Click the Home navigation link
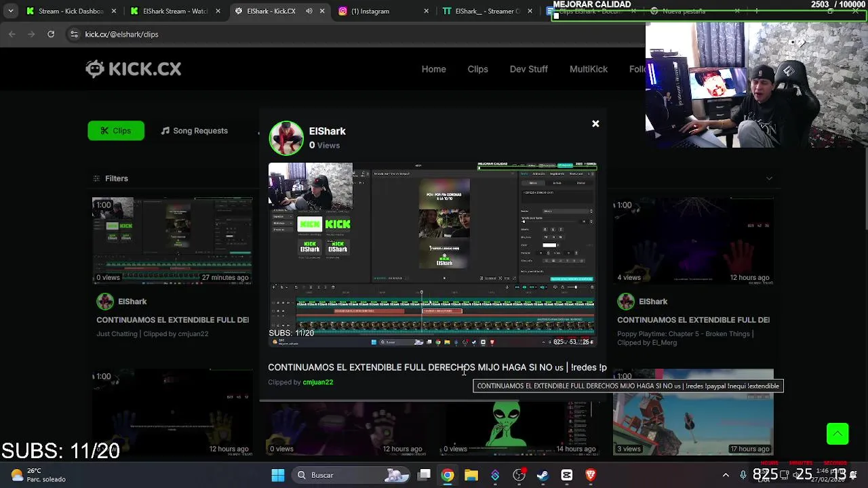The image size is (868, 488). pos(433,69)
